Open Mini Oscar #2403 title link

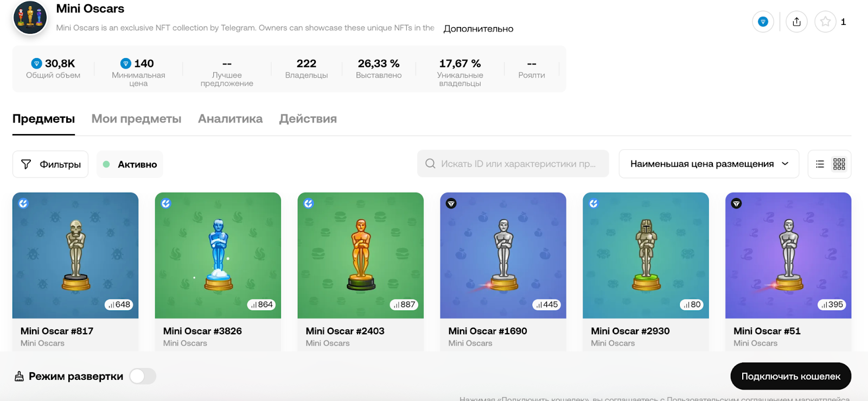click(345, 331)
